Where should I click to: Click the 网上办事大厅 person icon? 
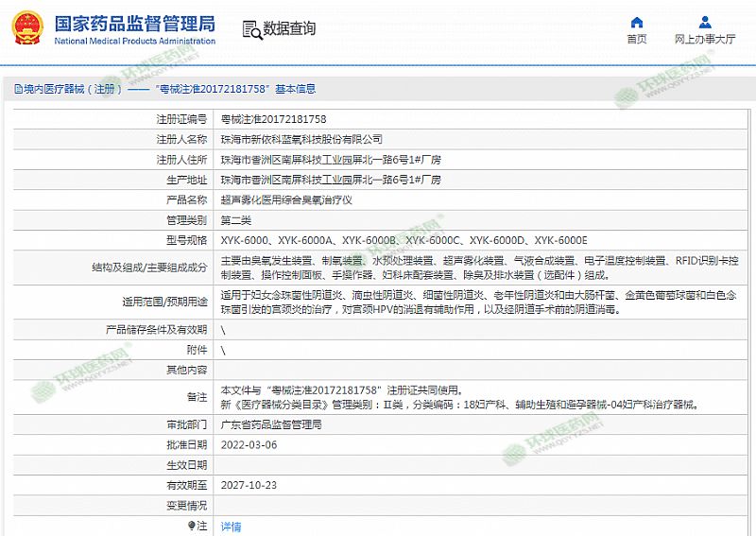[x=705, y=22]
